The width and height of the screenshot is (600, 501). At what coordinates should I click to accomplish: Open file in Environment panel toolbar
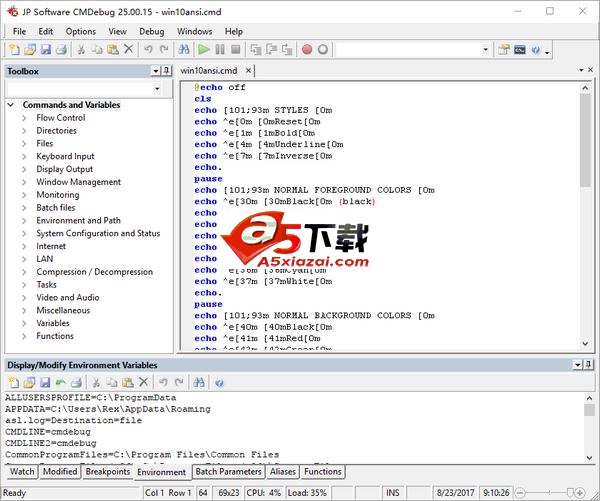coord(29,382)
